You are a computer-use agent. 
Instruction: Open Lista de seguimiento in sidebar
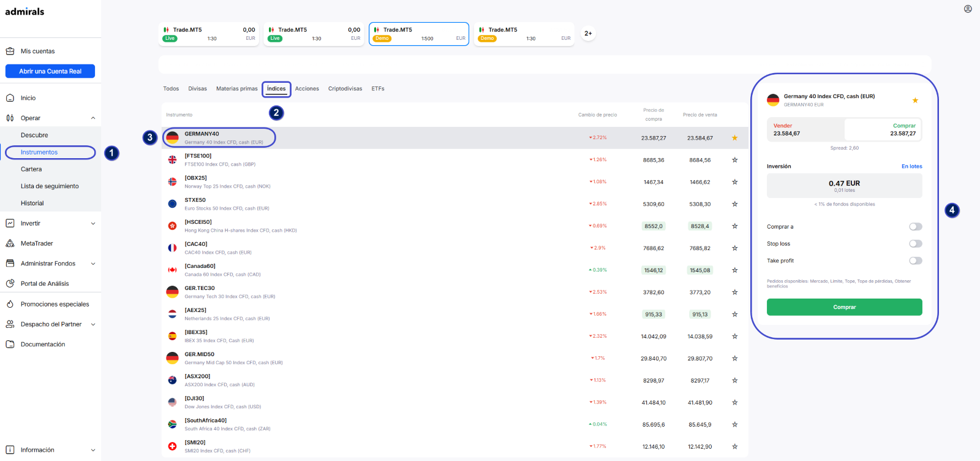(50, 186)
